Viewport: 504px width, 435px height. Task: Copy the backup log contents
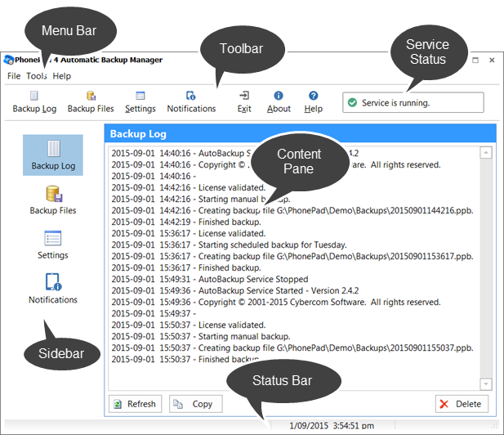tap(196, 404)
